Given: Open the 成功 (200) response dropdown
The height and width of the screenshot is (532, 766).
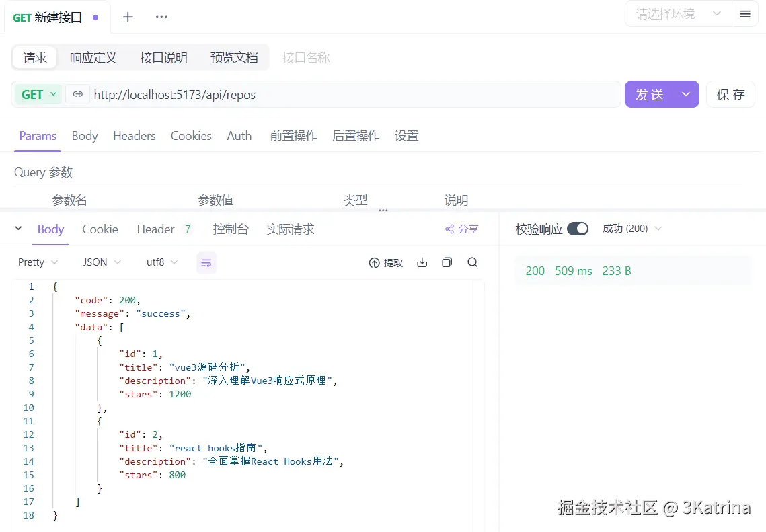Looking at the screenshot, I should click(x=631, y=229).
